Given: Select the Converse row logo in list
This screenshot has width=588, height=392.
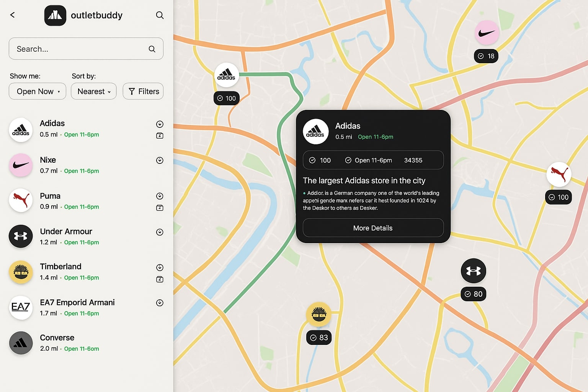Looking at the screenshot, I should pyautogui.click(x=21, y=343).
